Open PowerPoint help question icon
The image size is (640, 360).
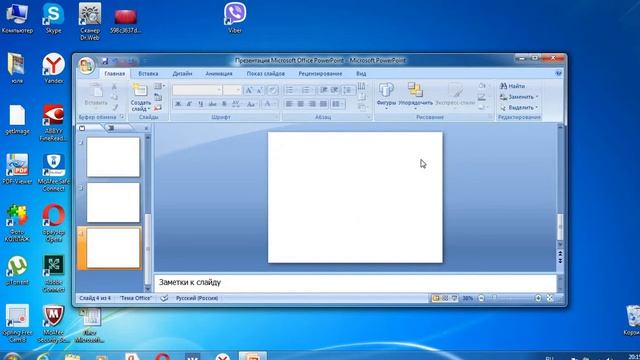tap(558, 73)
